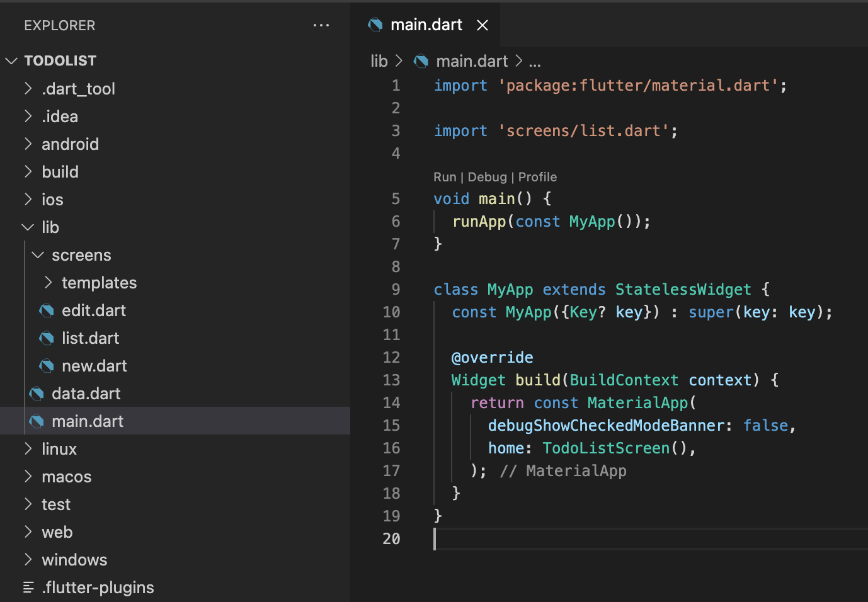Click the Profile code lens link
This screenshot has width=868, height=602.
tap(537, 177)
